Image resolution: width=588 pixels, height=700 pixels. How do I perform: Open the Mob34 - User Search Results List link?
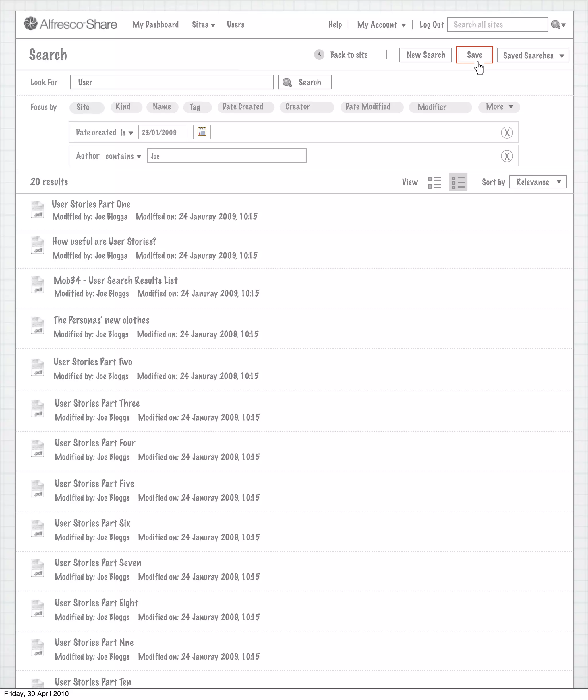tap(116, 281)
